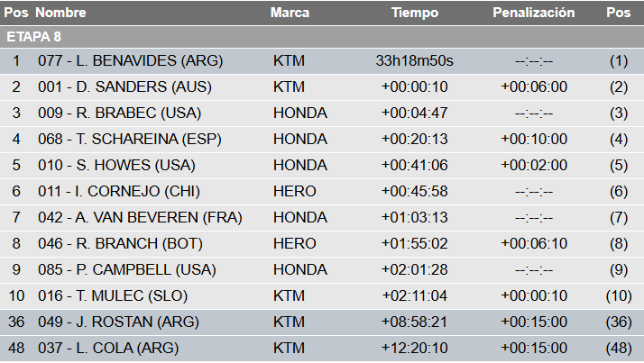Select the +00:10:00 penalty value
Screen dimensions: 644x363
click(534, 140)
